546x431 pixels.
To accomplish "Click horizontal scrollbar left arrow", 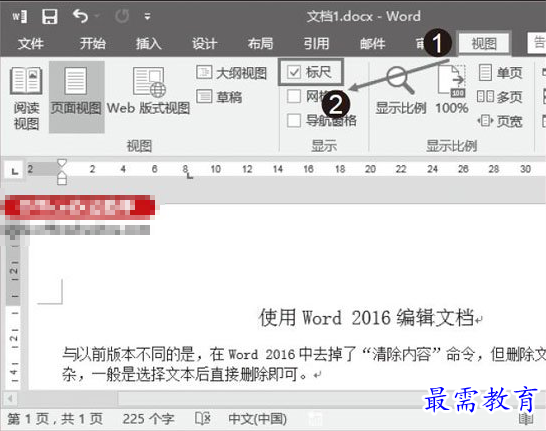I will (x=10, y=398).
